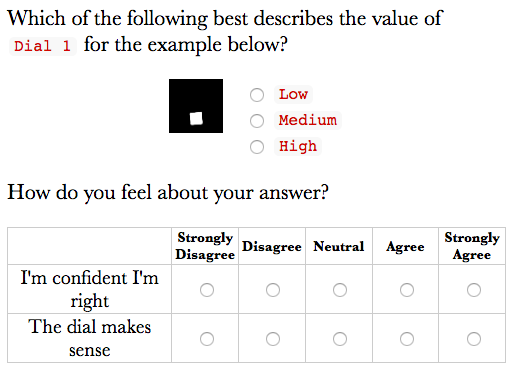The width and height of the screenshot is (516, 372).
Task: Click the red Dial 1 code label
Action: 43,46
